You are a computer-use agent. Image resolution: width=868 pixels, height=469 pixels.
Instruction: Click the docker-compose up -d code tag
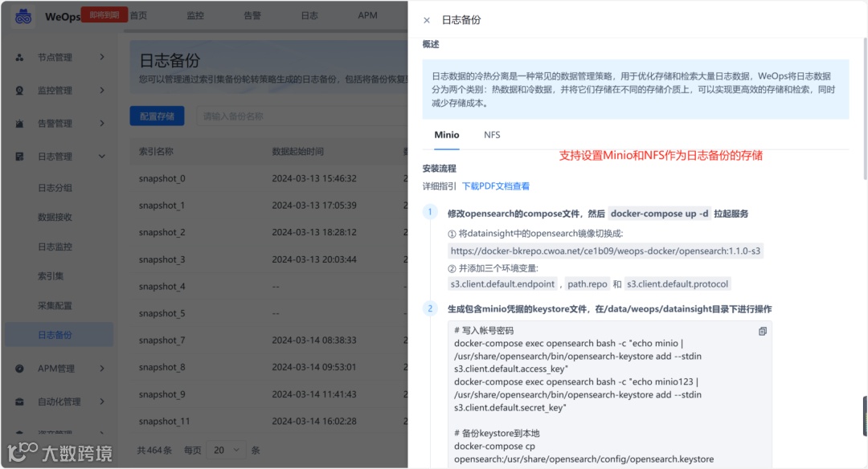tap(659, 214)
